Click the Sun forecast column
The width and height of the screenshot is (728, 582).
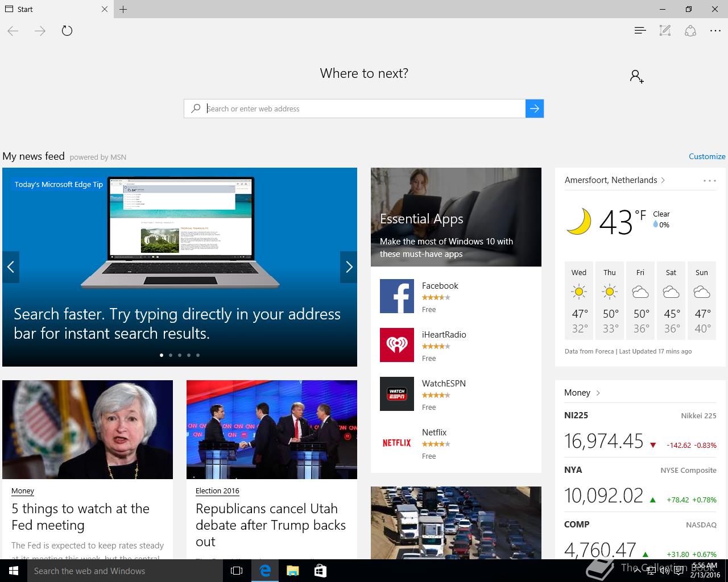(x=702, y=300)
